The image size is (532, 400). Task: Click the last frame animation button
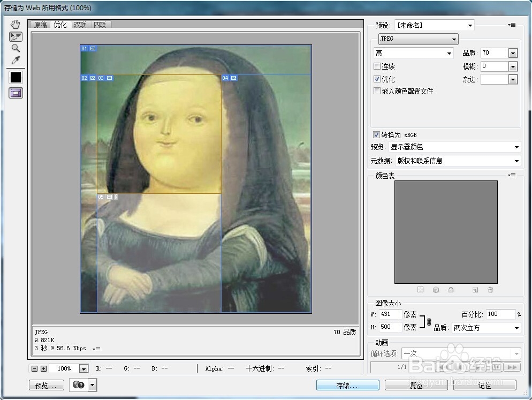tap(512, 367)
